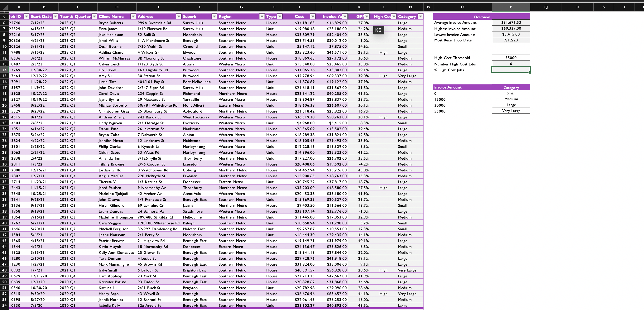The height and width of the screenshot is (310, 644).
Task: Click the fill handle of the selected cell
Action: click(x=530, y=72)
